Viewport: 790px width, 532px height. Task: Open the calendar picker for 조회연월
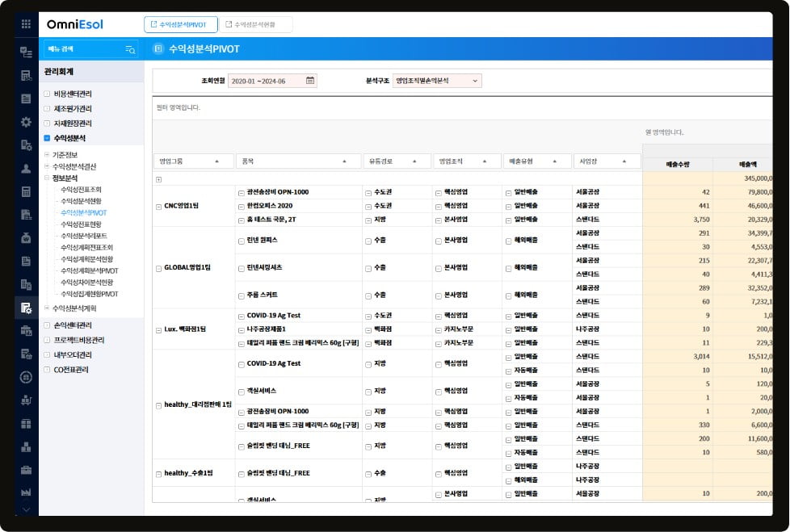click(x=310, y=81)
